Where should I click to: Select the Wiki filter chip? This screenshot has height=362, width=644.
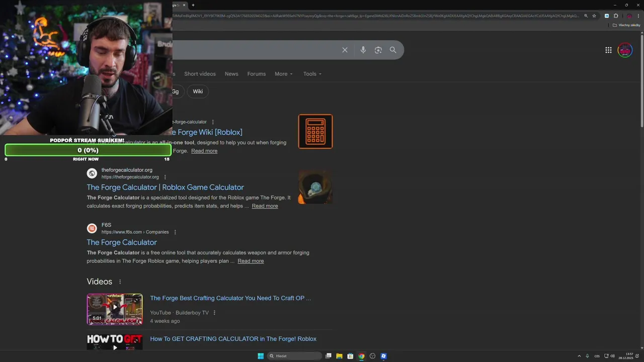tap(198, 92)
